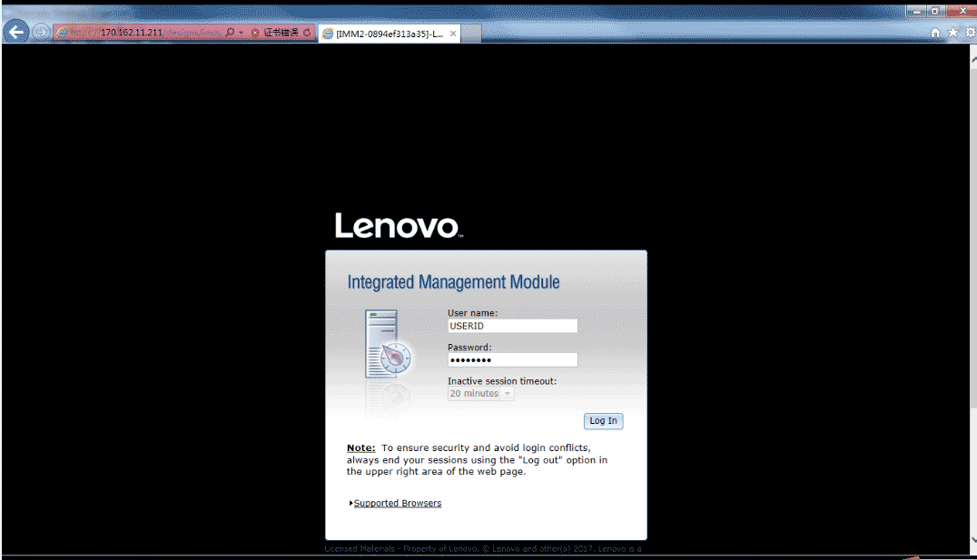Viewport: 977px width, 560px height.
Task: Click the search magnifier in the address bar
Action: 230,33
